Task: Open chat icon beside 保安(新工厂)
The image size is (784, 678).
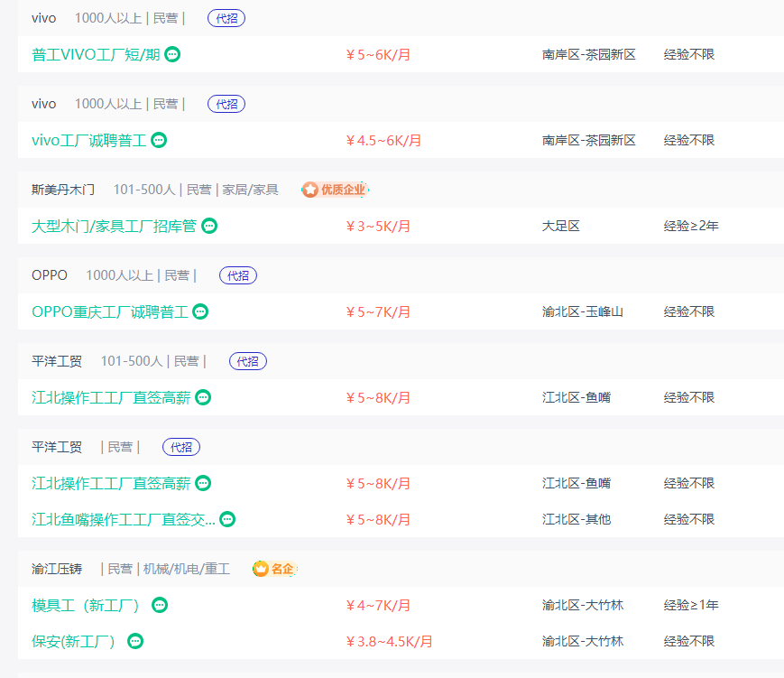Action: pos(135,641)
